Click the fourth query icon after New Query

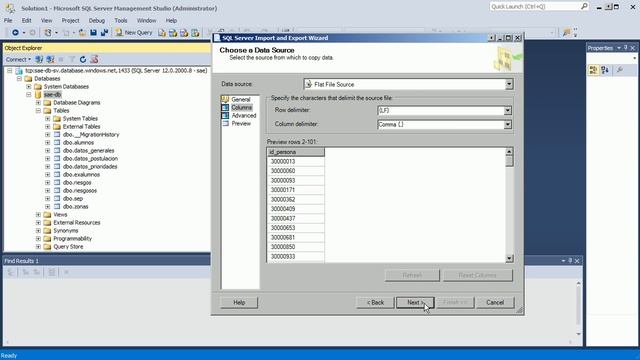pyautogui.click(x=195, y=33)
